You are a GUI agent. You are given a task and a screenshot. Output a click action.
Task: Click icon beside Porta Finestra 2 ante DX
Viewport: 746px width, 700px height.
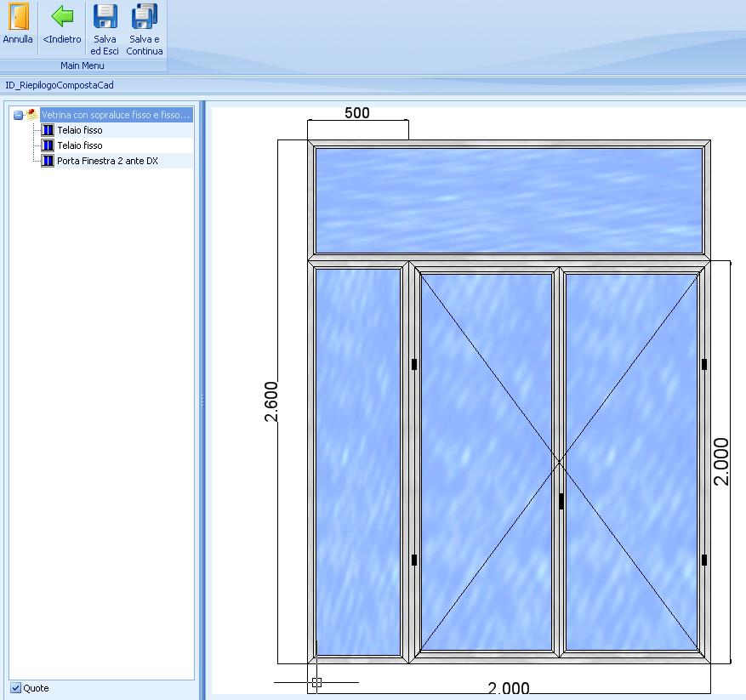pos(48,161)
